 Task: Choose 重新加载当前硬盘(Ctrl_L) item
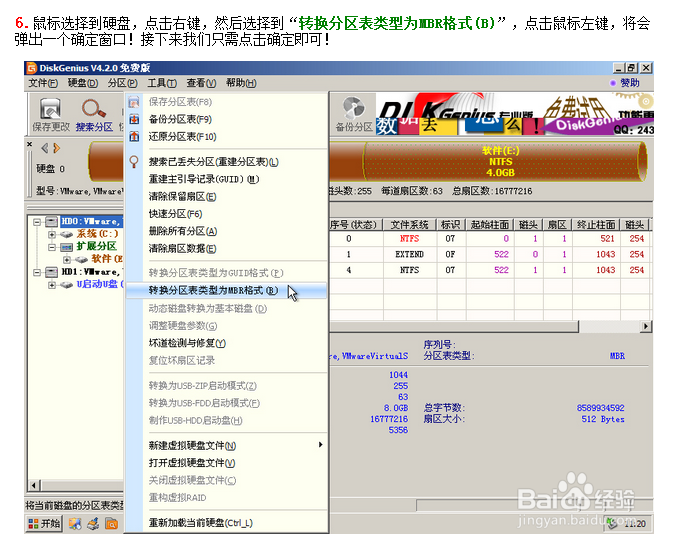(226, 523)
